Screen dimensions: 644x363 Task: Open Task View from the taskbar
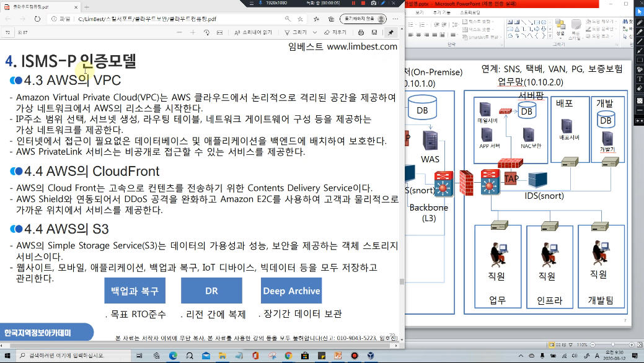point(139,356)
